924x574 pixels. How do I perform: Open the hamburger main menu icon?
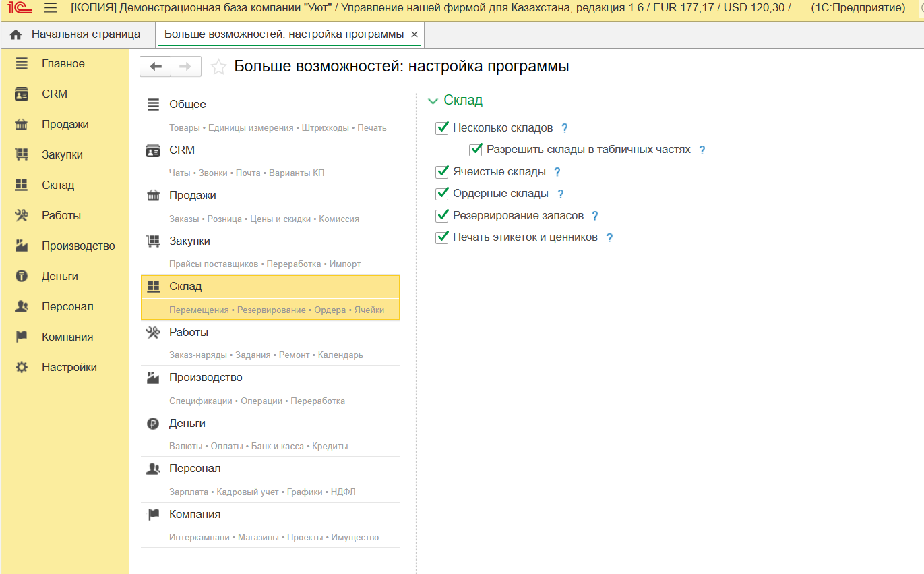(x=51, y=8)
